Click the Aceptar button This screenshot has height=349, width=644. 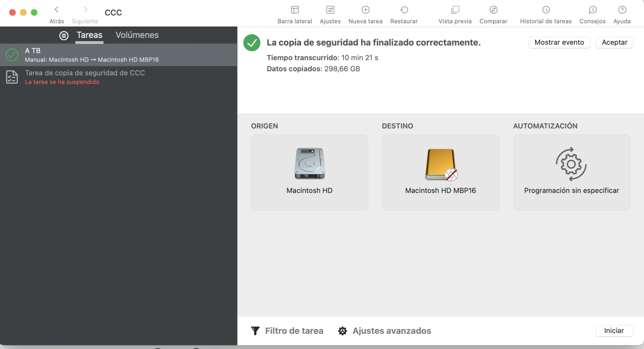(614, 42)
